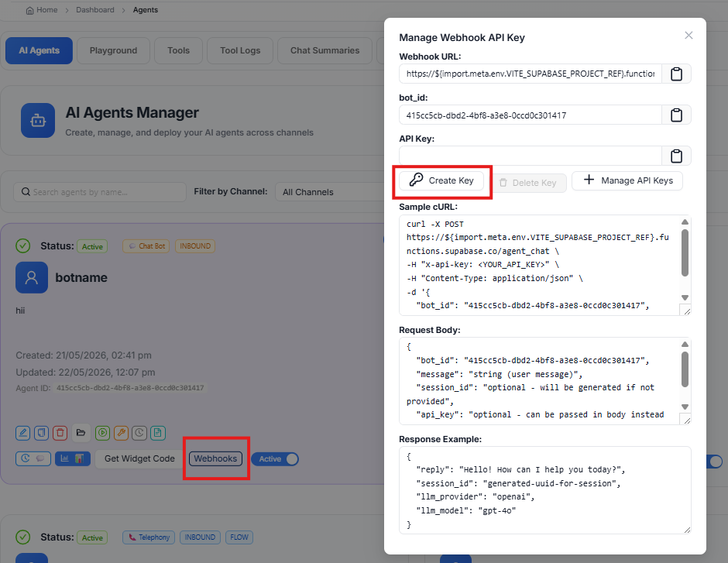Click the Sample cURL resize handle
This screenshot has width=728, height=563.
[687, 311]
